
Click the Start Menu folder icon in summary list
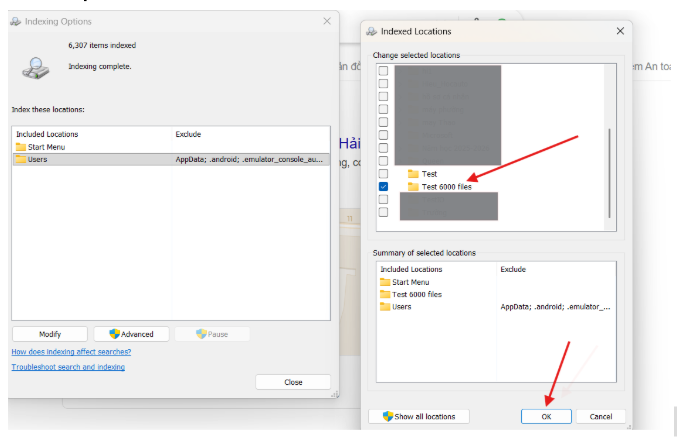[385, 282]
